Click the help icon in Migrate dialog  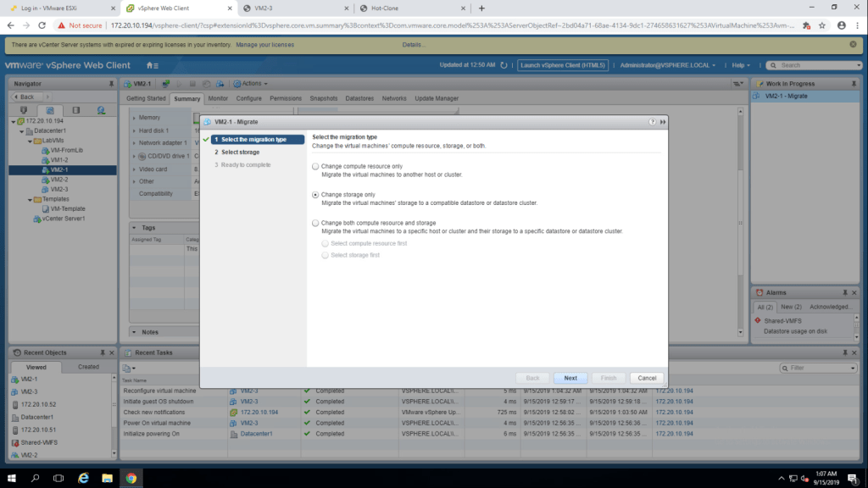[651, 122]
